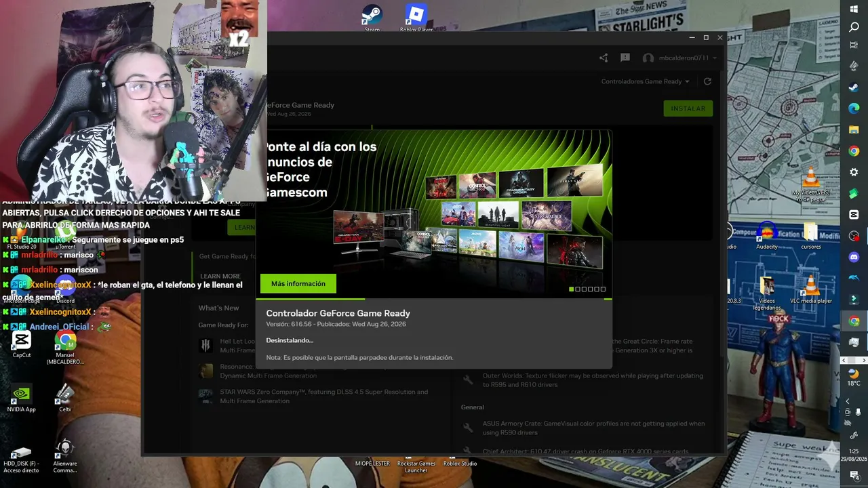Image resolution: width=868 pixels, height=488 pixels.
Task: Select the first carousel dot indicator
Action: [x=571, y=289]
